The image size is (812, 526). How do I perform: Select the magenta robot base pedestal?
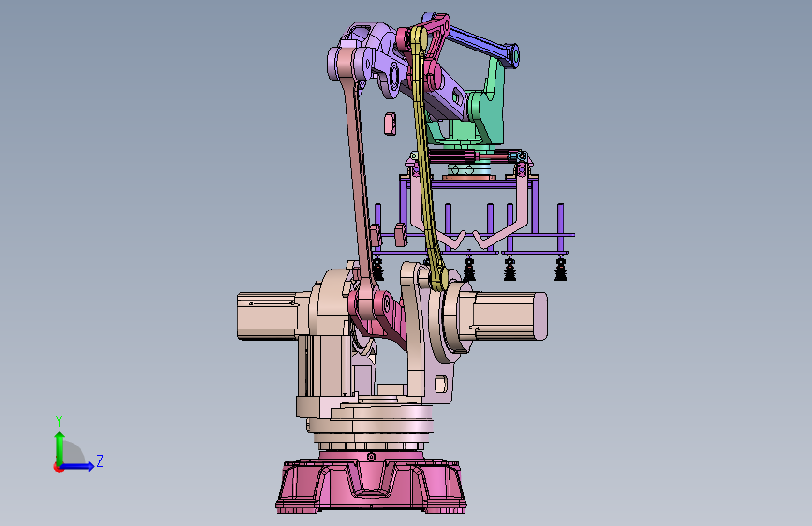click(x=371, y=483)
